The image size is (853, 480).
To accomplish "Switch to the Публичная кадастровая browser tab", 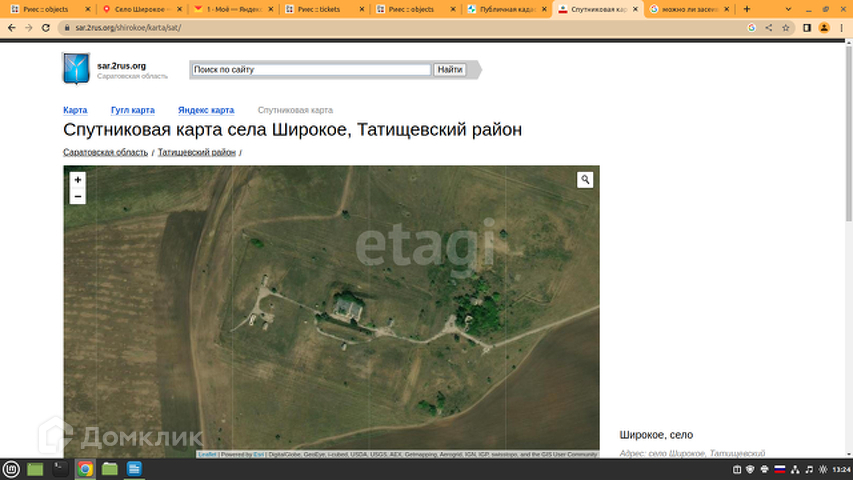I will pyautogui.click(x=505, y=9).
